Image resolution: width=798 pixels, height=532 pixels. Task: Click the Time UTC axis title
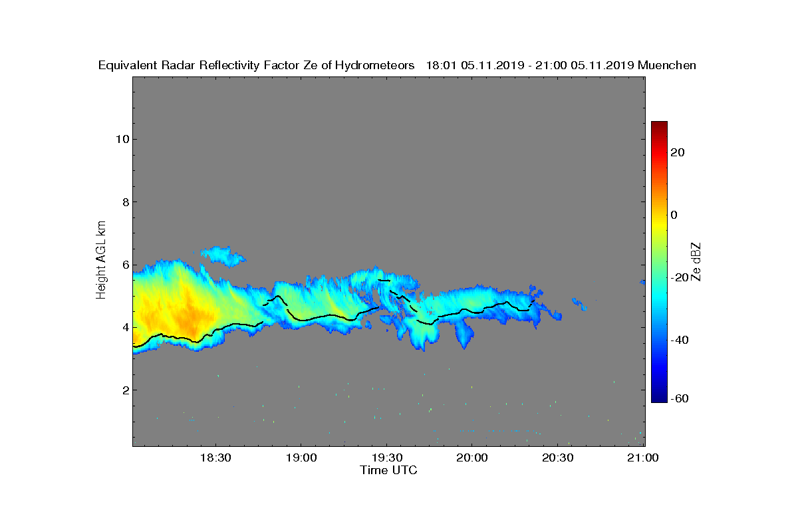pos(389,470)
